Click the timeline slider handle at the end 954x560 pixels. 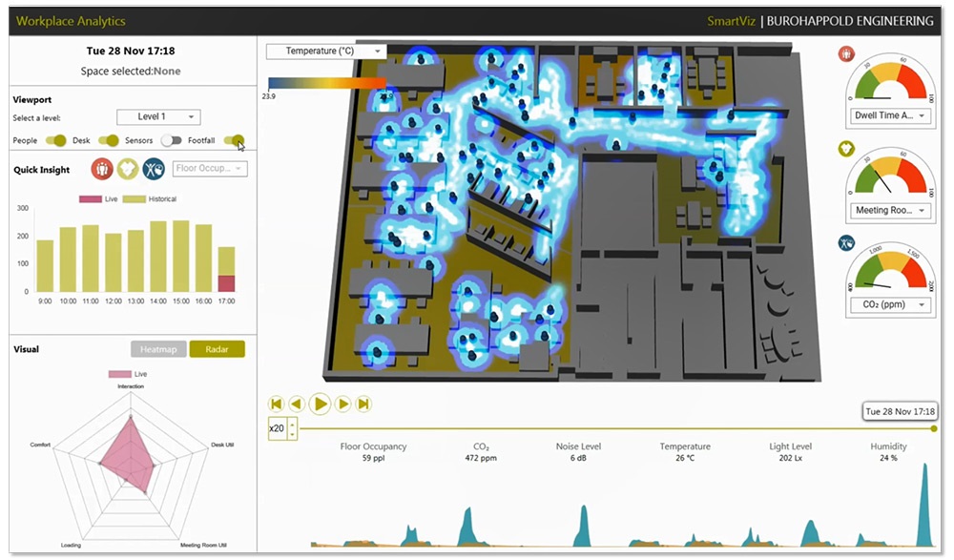click(934, 429)
